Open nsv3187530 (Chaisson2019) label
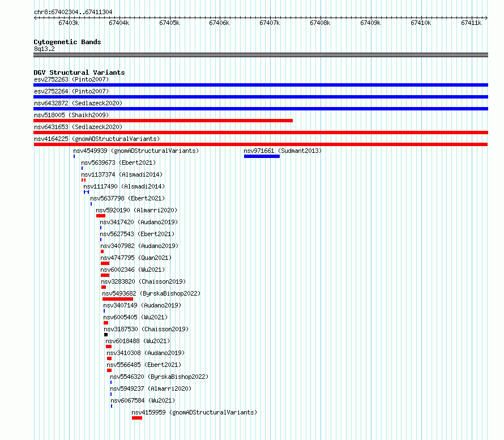 click(x=146, y=329)
